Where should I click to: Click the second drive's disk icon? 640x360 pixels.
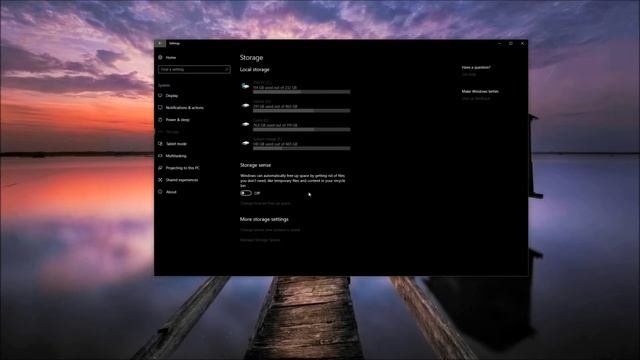[x=245, y=105]
